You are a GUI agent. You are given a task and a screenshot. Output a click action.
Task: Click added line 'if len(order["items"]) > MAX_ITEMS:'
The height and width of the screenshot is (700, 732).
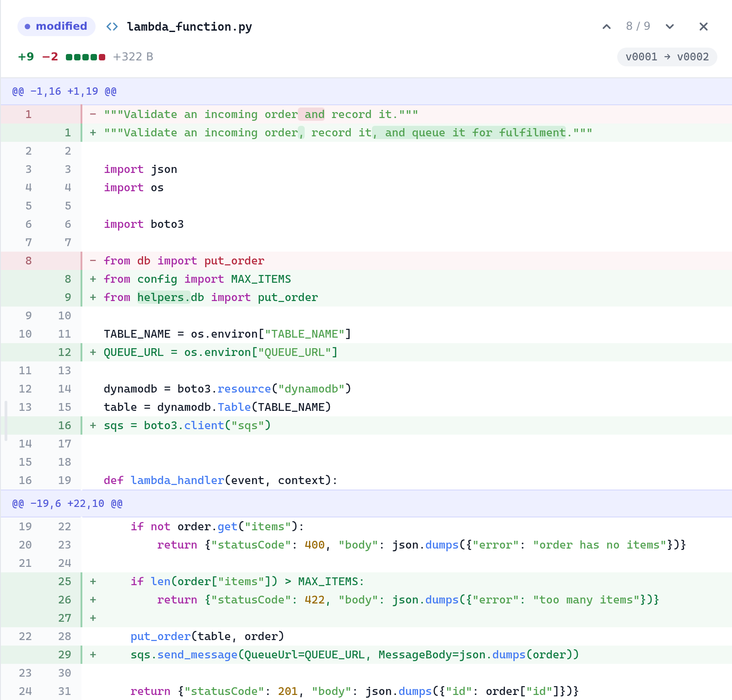click(366, 582)
